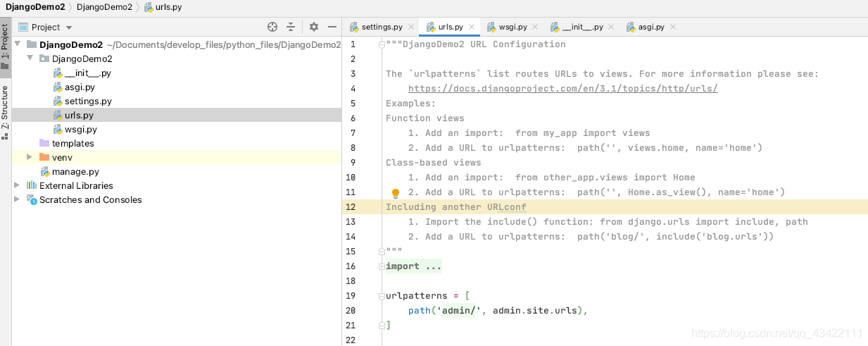Click the collapse all icon in Project panel
This screenshot has height=346, width=868.
click(291, 27)
